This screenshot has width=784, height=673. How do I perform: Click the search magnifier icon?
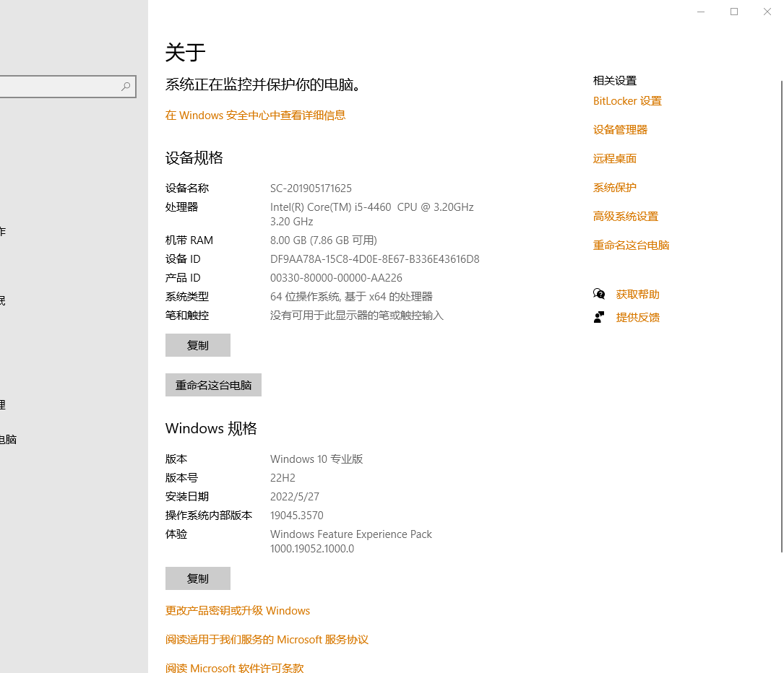tap(126, 87)
